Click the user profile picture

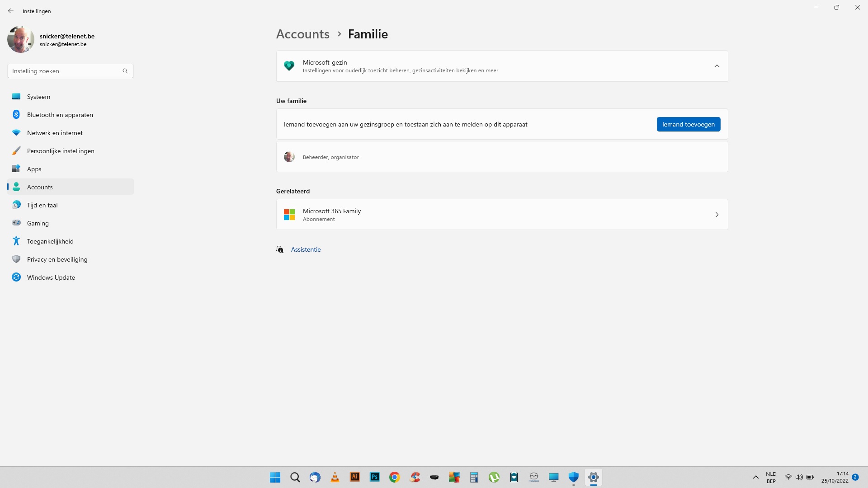pos(21,39)
